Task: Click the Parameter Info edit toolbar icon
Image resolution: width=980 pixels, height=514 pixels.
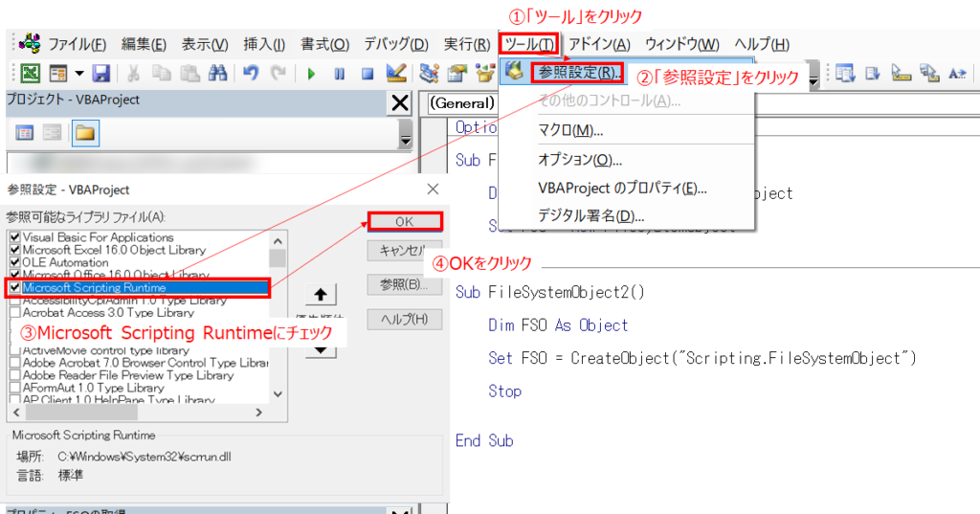Action: tap(929, 73)
